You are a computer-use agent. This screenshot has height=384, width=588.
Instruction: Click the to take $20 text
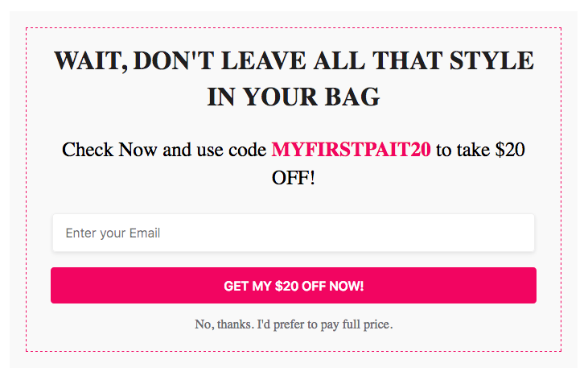click(480, 150)
